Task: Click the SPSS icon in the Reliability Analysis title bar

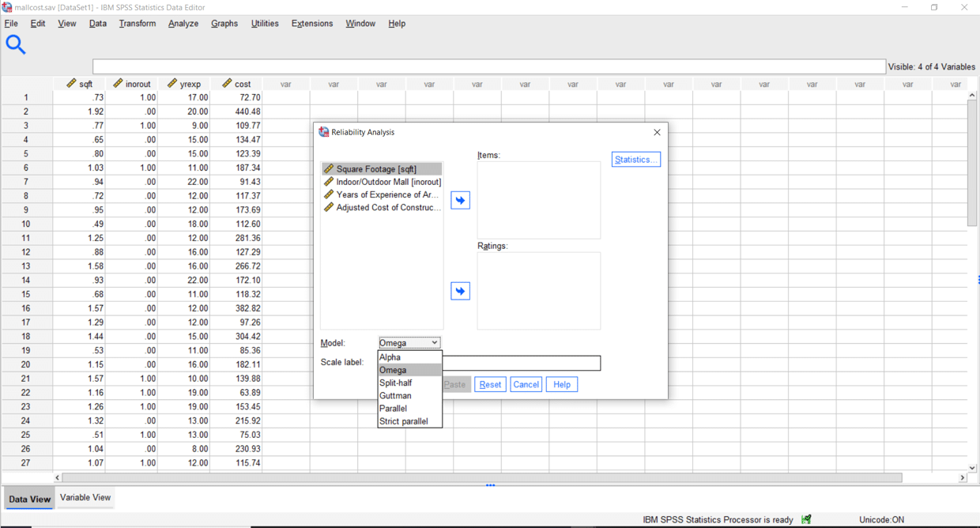Action: 324,132
